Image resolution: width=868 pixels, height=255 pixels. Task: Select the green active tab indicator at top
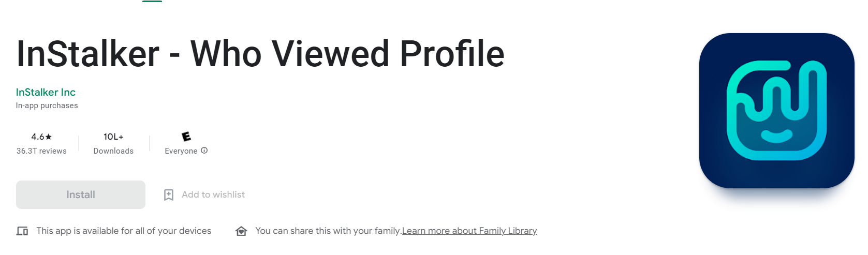click(152, 1)
